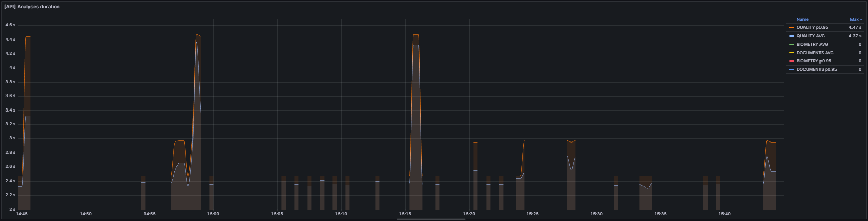The image size is (868, 221).
Task: Click the blue DOCUMENTS p0.95 legend color indicator
Action: pos(792,69)
